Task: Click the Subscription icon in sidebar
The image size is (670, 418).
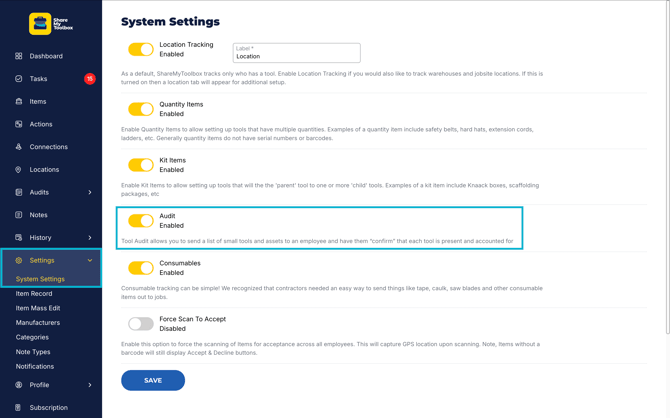Action: pyautogui.click(x=18, y=407)
